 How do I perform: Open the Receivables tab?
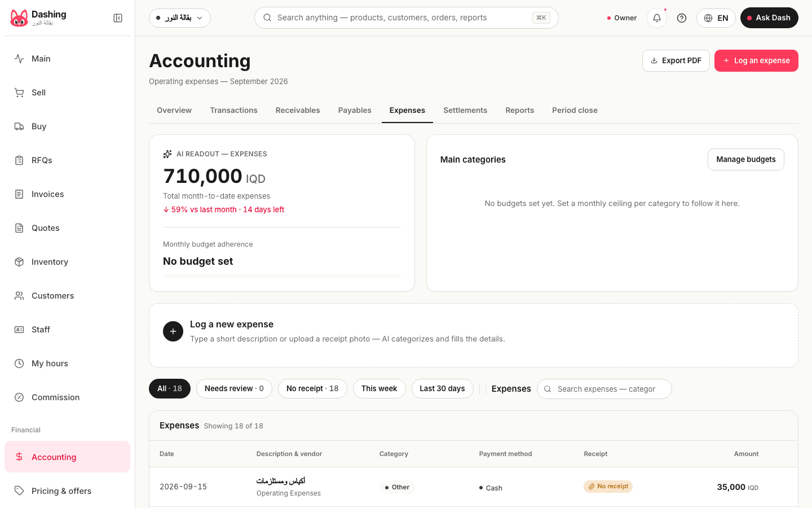pyautogui.click(x=298, y=111)
